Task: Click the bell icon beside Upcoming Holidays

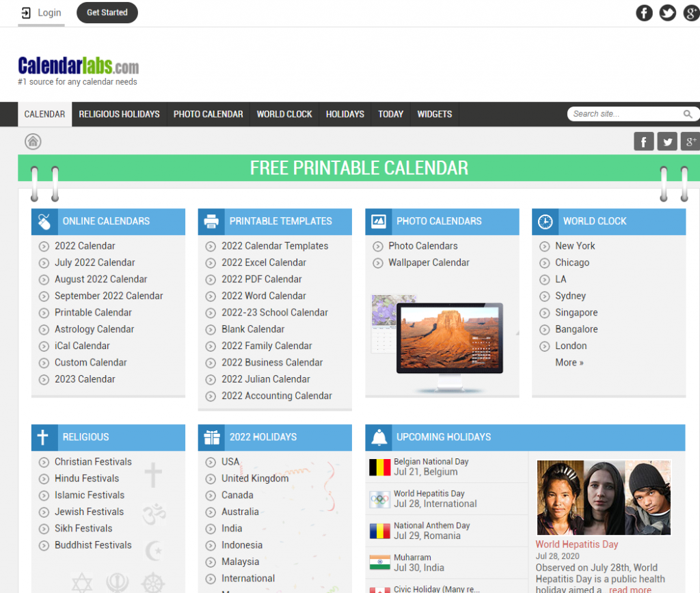Action: [378, 437]
